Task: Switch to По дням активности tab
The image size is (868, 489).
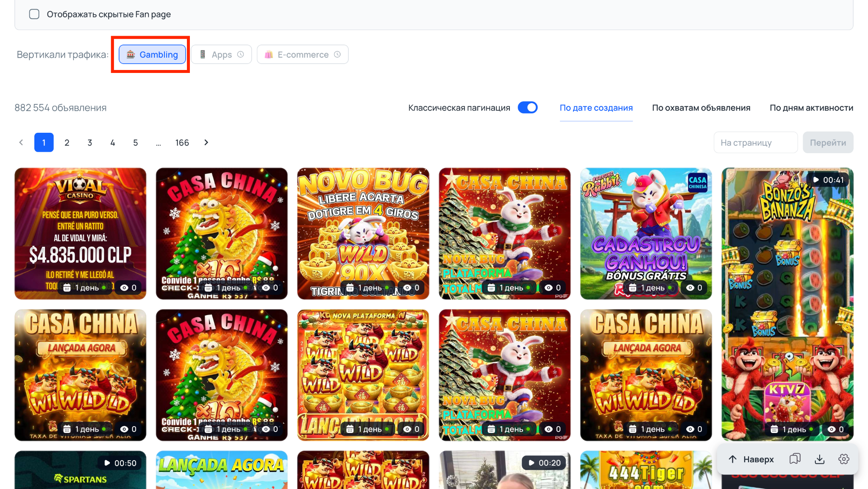Action: pyautogui.click(x=811, y=108)
